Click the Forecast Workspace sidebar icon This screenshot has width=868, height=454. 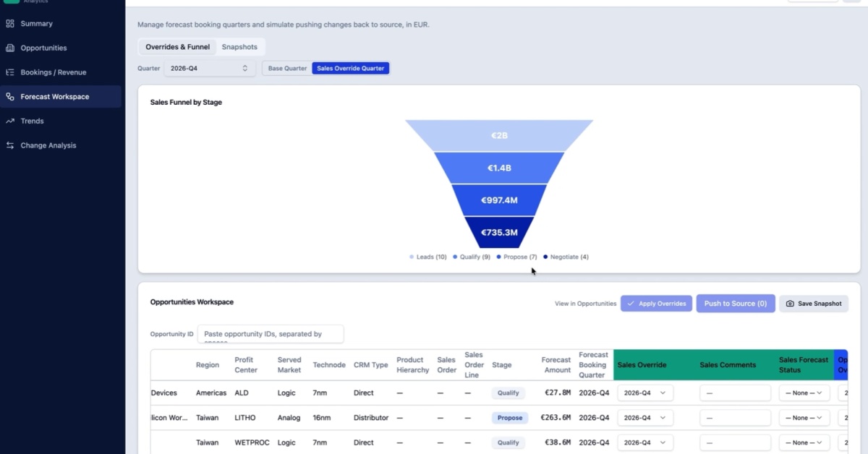pos(10,96)
